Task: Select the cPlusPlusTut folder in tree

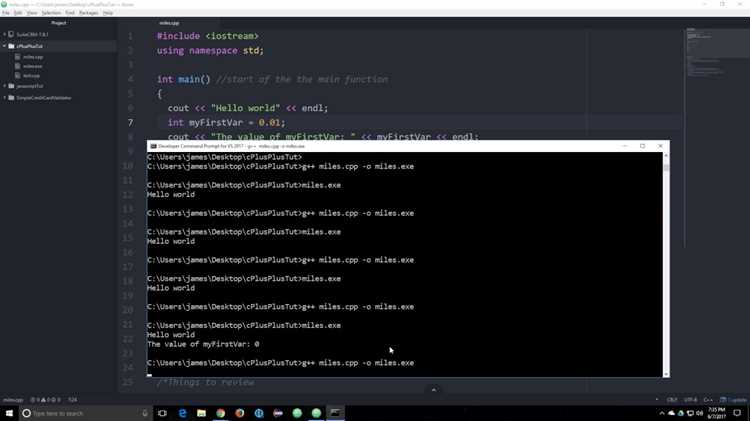Action: click(58, 46)
